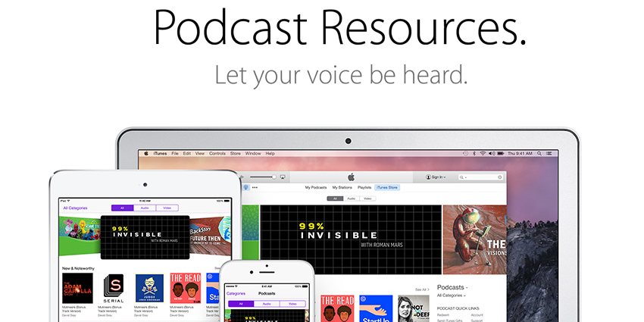Switch to My Stations tab
Image resolution: width=644 pixels, height=322 pixels.
[x=342, y=188]
